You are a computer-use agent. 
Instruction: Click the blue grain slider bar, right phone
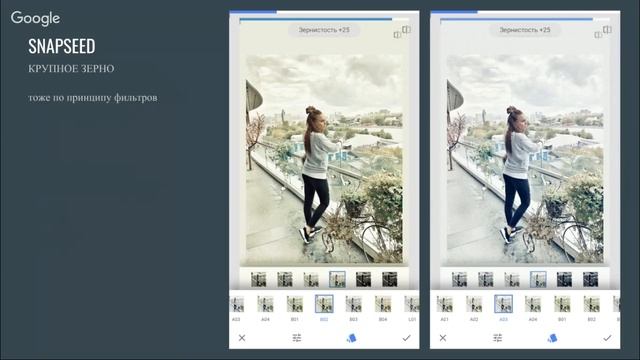point(516,19)
